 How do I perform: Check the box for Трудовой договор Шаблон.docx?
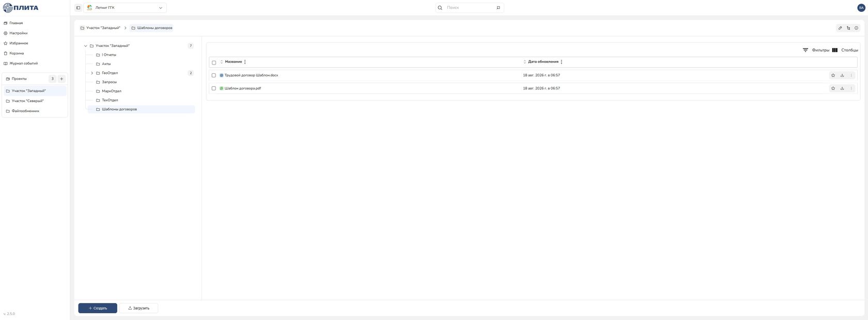(x=214, y=75)
